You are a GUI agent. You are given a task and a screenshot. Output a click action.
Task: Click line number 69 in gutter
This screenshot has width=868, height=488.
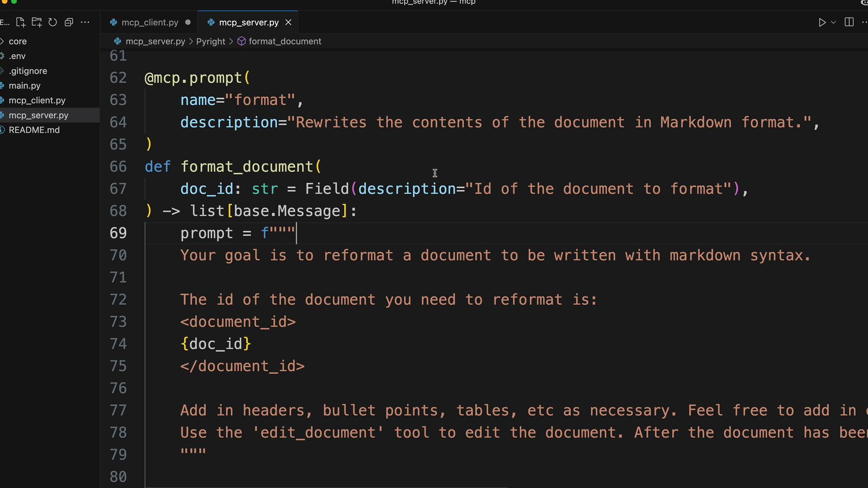(x=118, y=233)
